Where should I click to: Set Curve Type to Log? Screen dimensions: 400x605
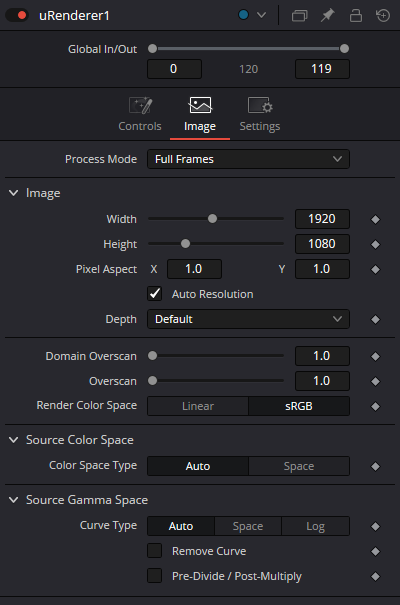(x=316, y=526)
